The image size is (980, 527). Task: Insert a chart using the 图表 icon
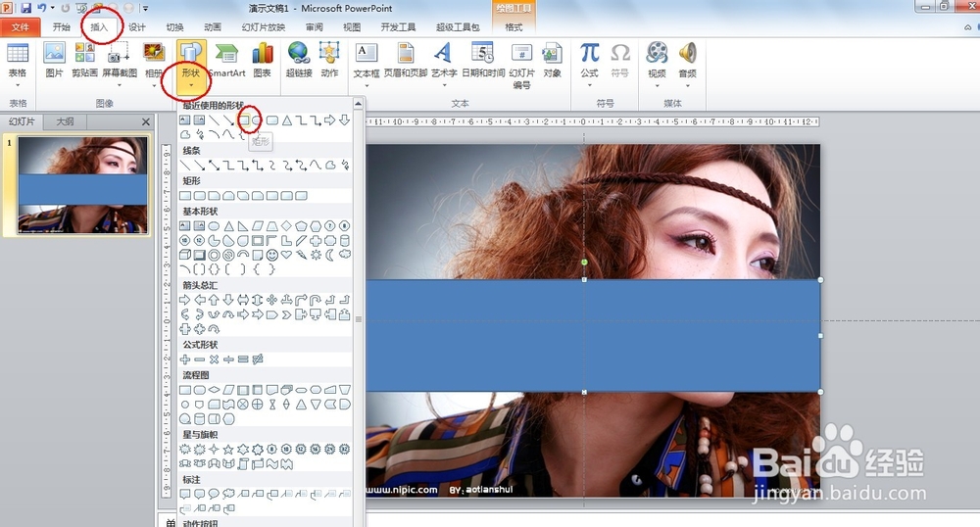(x=262, y=59)
